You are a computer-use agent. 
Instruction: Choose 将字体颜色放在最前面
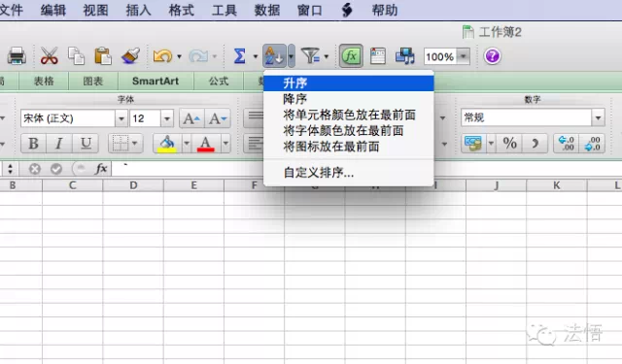pyautogui.click(x=349, y=131)
